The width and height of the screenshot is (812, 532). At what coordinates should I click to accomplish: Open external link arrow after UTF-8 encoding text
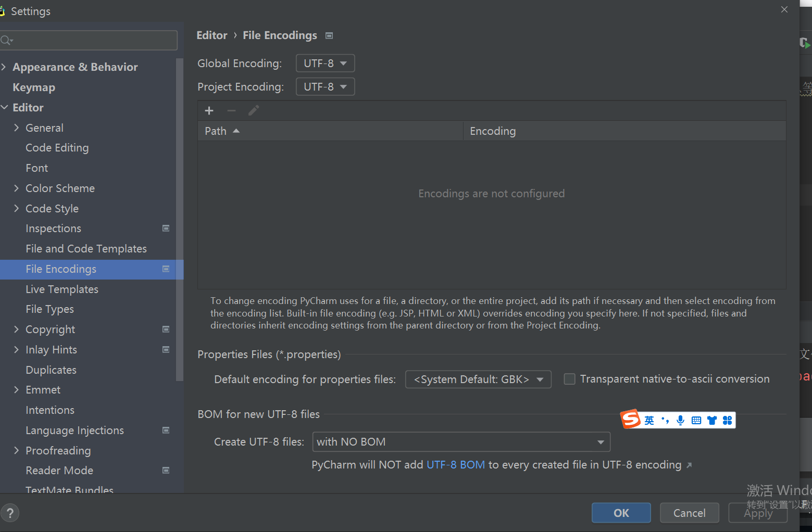coord(689,465)
